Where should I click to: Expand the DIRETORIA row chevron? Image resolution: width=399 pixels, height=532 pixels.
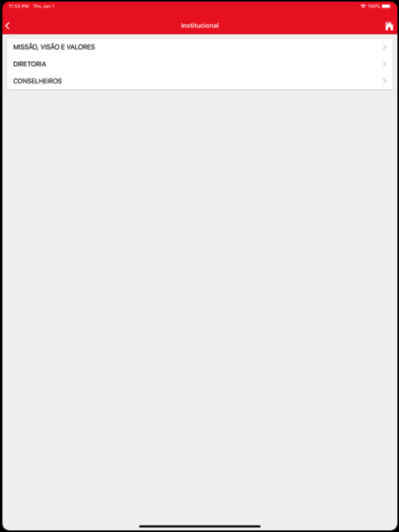point(385,64)
